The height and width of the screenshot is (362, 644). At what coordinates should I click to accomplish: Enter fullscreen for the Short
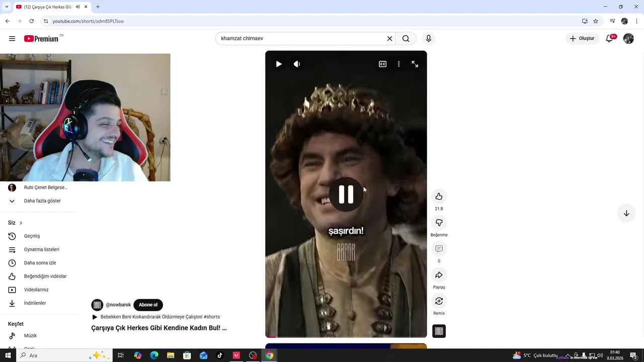pyautogui.click(x=415, y=64)
